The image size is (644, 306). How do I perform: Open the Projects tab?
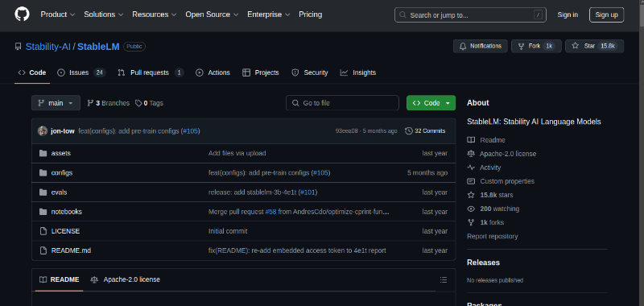(x=260, y=72)
